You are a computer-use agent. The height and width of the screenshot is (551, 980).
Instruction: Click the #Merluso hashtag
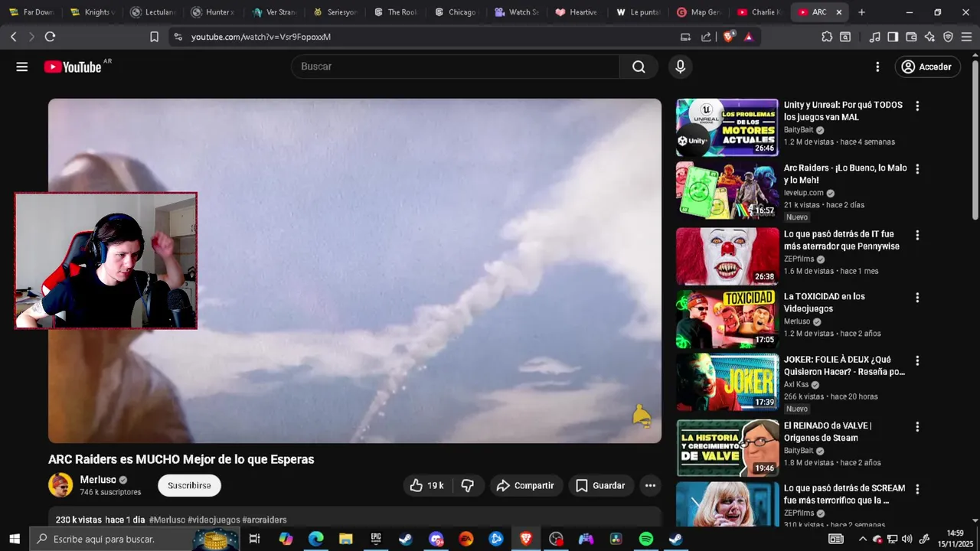click(x=167, y=520)
